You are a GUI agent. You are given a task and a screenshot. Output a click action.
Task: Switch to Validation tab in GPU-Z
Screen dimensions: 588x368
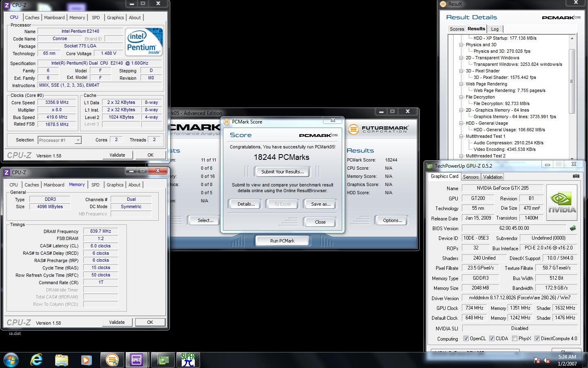pyautogui.click(x=493, y=177)
